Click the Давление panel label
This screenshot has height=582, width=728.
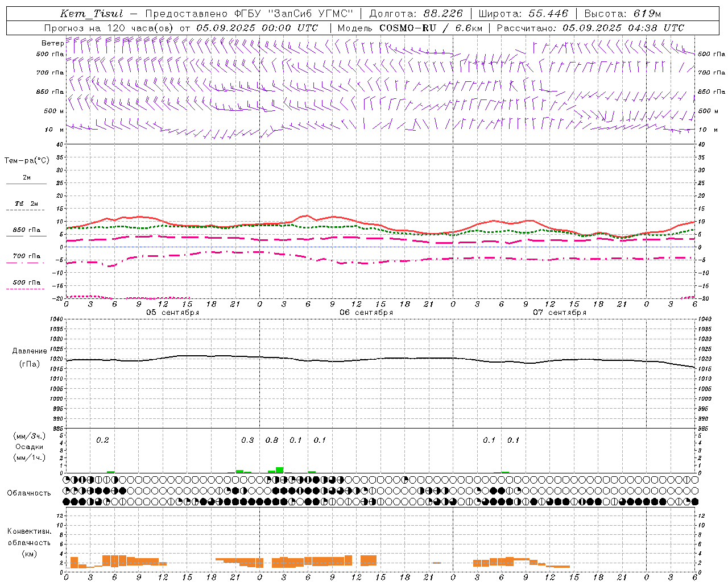(x=30, y=351)
